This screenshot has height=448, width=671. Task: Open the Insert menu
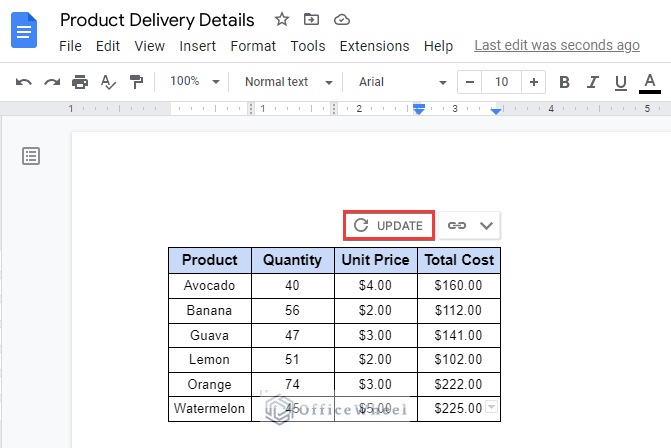(x=197, y=46)
